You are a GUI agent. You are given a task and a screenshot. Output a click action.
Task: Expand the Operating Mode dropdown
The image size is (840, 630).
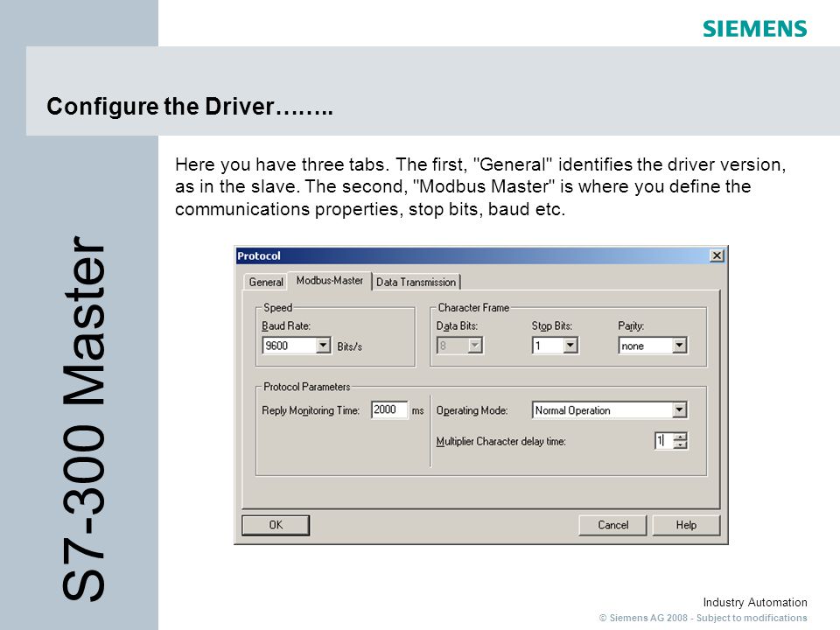679,410
